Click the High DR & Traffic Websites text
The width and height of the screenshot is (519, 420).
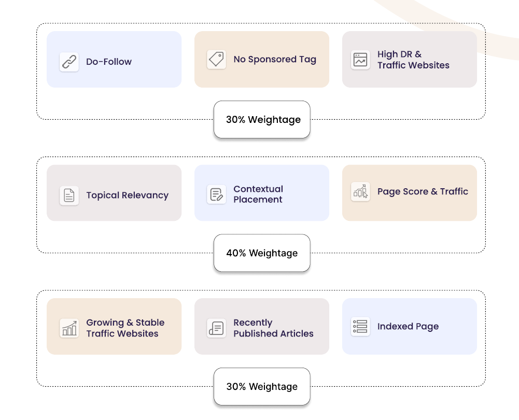coord(413,60)
